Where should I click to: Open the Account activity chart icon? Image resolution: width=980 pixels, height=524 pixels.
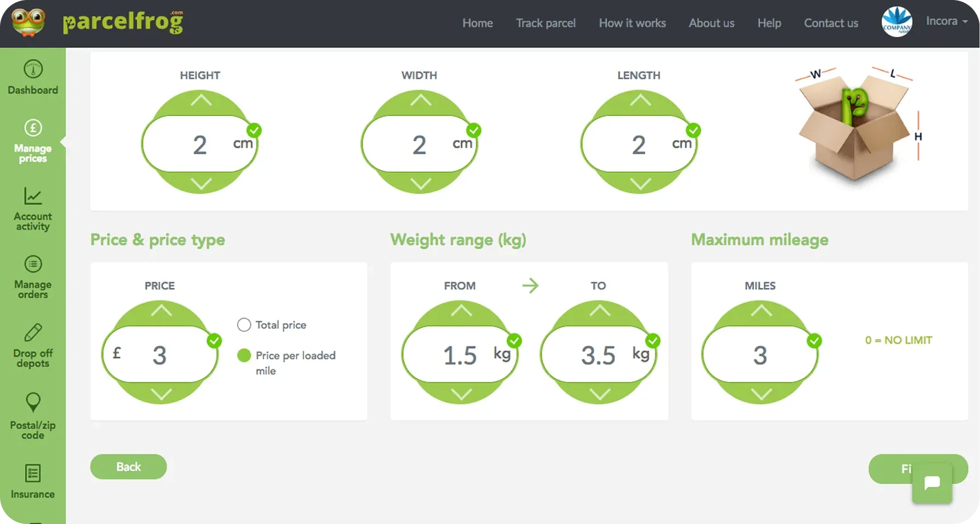(x=33, y=196)
